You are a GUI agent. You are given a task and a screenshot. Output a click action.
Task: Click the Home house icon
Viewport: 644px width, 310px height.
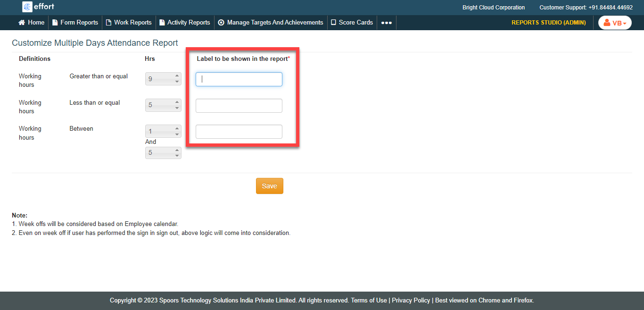(x=22, y=23)
